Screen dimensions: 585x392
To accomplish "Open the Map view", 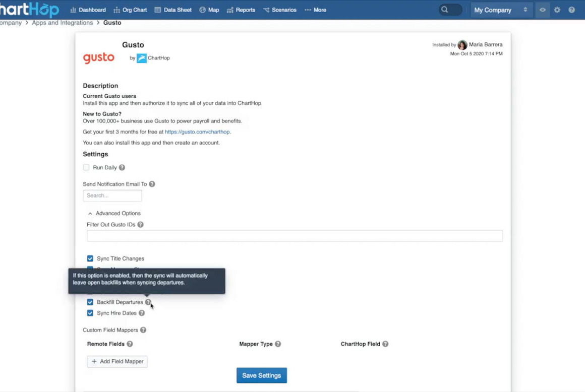I will click(x=209, y=10).
